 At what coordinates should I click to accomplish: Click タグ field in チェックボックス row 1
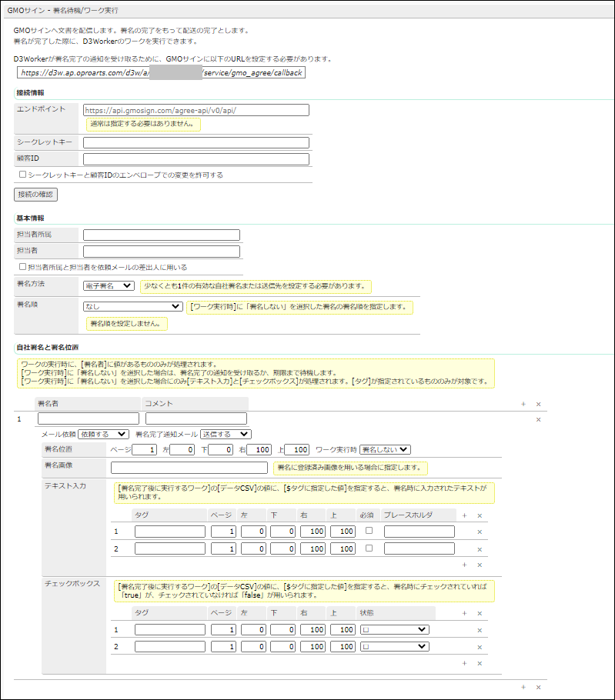click(x=170, y=630)
